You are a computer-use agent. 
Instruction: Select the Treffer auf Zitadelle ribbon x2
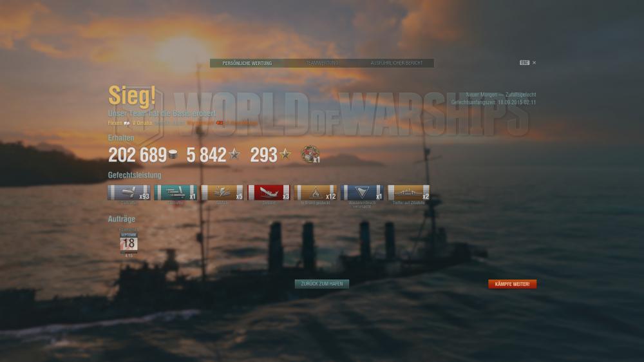409,193
